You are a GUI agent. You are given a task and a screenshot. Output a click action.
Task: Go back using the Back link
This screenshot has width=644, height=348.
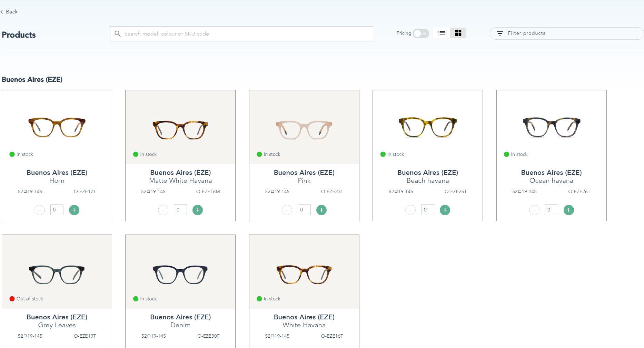tap(9, 12)
